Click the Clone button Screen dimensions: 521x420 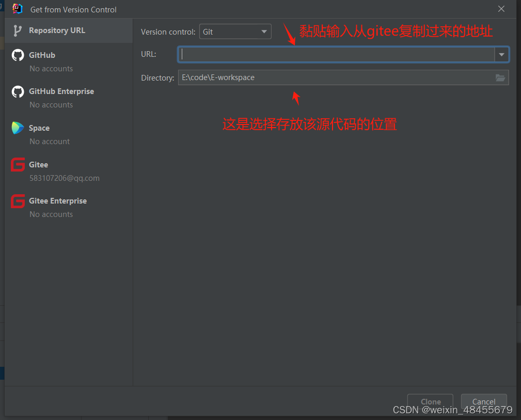click(x=430, y=401)
